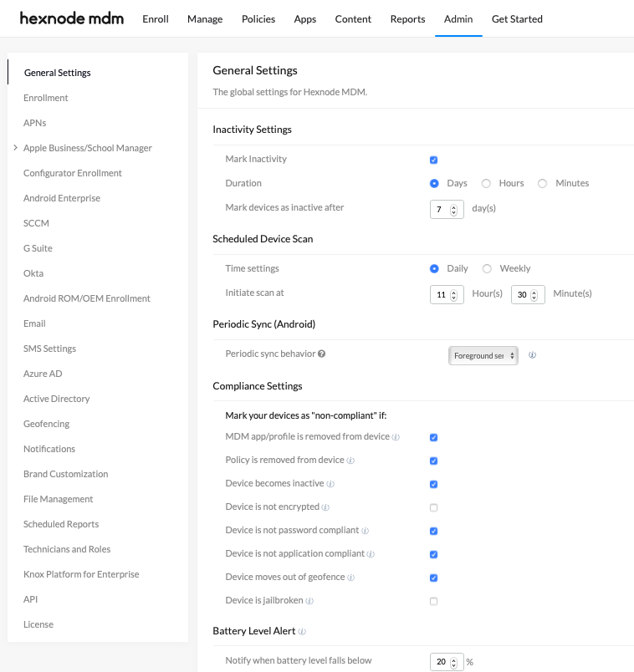Viewport: 634px width, 672px height.
Task: Go to Geofencing settings page
Action: [x=46, y=424]
